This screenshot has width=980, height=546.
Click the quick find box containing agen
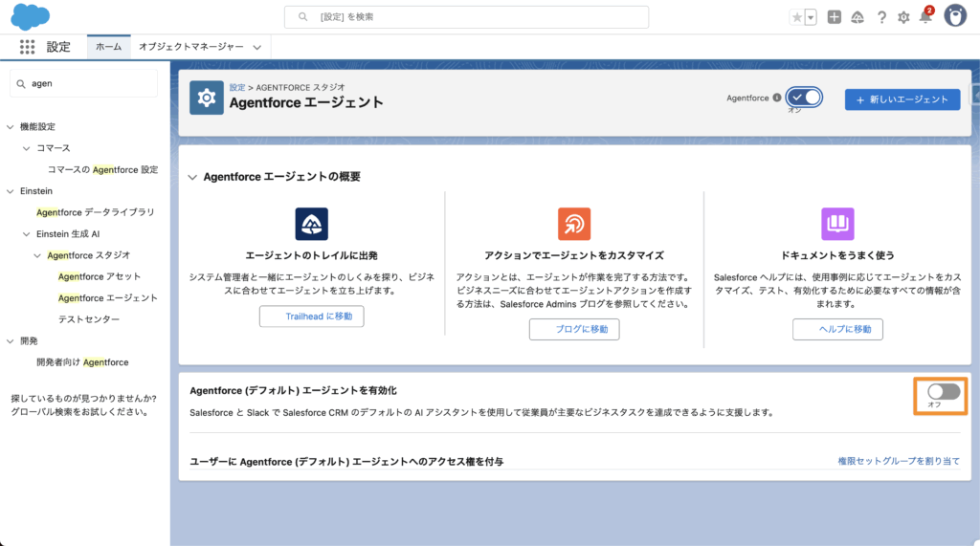coord(84,84)
